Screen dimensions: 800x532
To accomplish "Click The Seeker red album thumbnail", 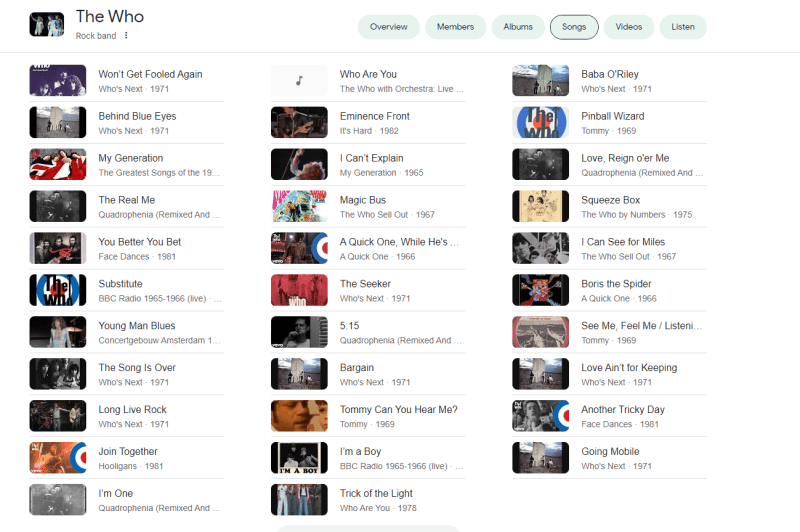I will point(299,290).
